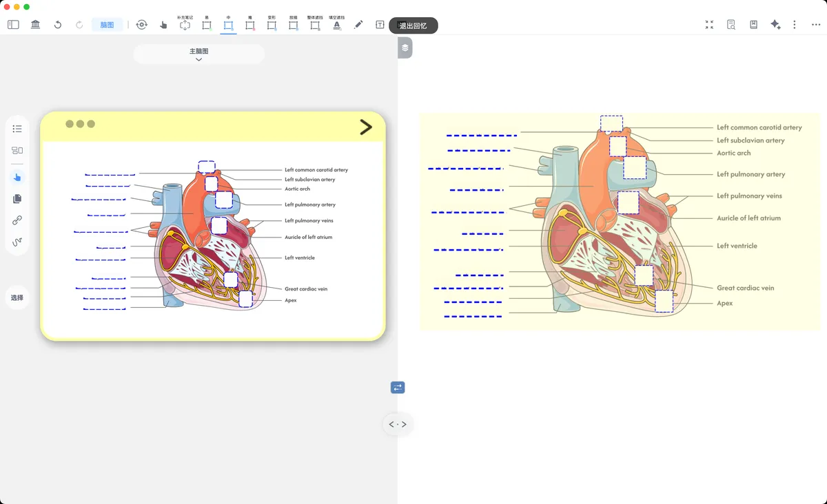Reveal mask beside Left common carotid artery, right panel
827x504 pixels.
611,124
